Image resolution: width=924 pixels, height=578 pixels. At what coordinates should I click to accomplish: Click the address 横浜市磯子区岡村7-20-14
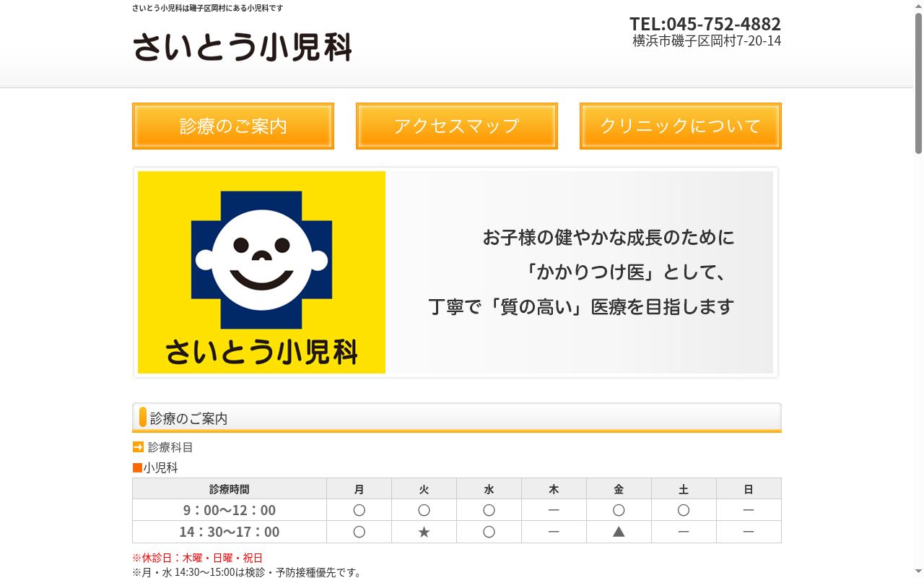point(707,40)
